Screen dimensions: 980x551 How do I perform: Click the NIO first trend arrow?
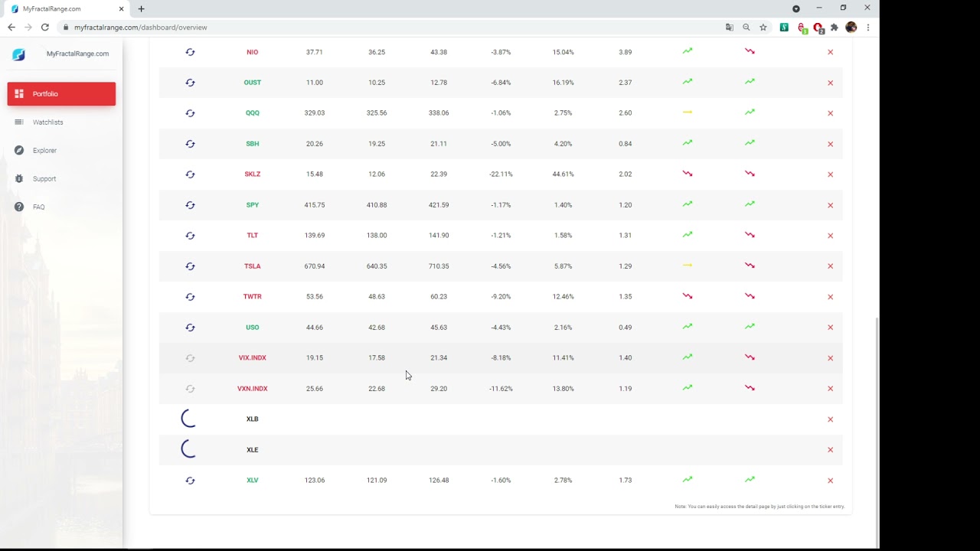point(688,51)
